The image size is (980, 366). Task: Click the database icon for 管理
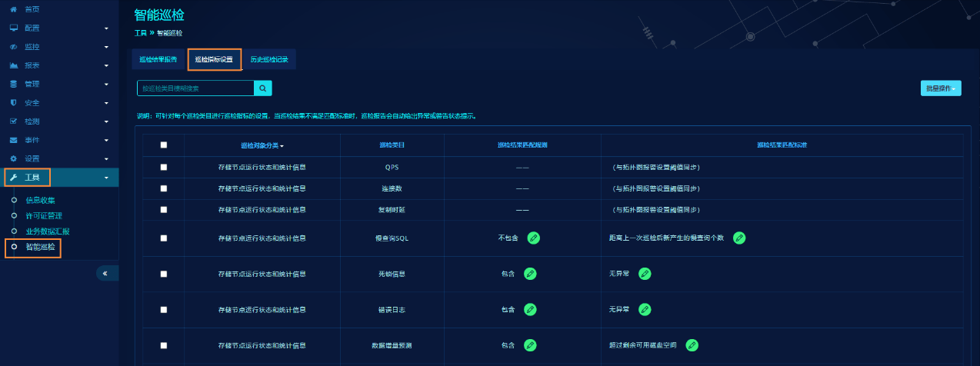coord(13,84)
